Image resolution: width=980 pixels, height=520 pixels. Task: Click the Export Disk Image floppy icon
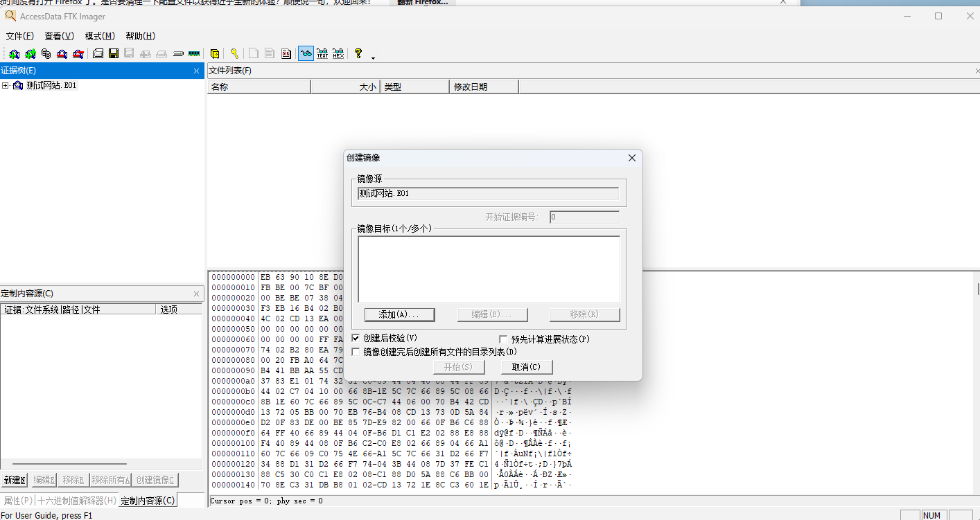(114, 53)
